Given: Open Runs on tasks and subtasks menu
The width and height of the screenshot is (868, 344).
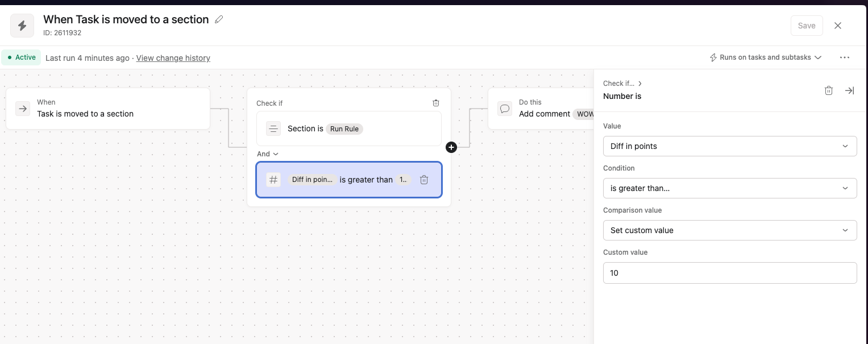Looking at the screenshot, I should 766,57.
